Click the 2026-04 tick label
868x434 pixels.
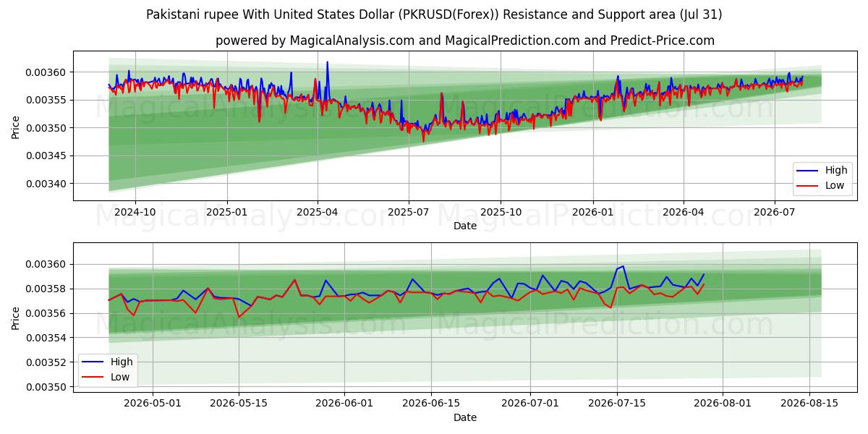(684, 212)
